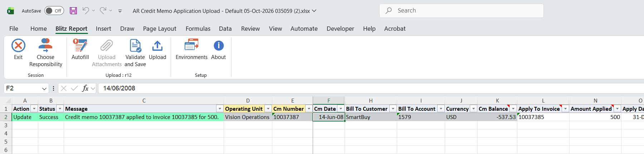Screen dimensions: 644x154
Task: Select cell with SmartBuy
Action: [x=371, y=117]
